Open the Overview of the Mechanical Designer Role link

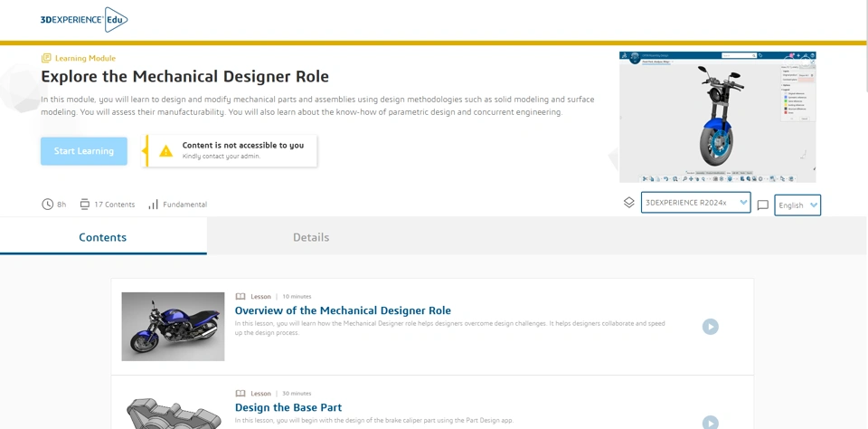pyautogui.click(x=343, y=310)
